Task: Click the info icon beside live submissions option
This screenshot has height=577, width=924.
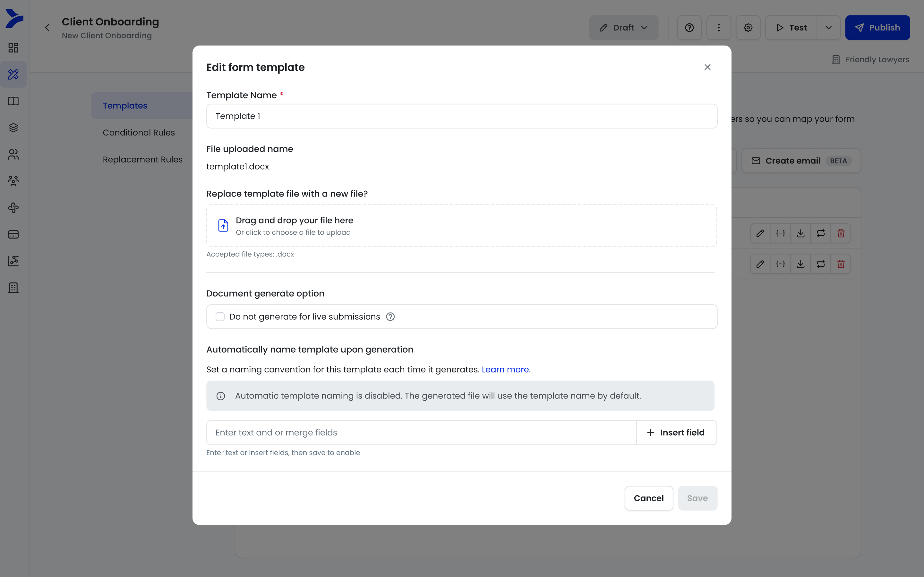Action: click(390, 317)
